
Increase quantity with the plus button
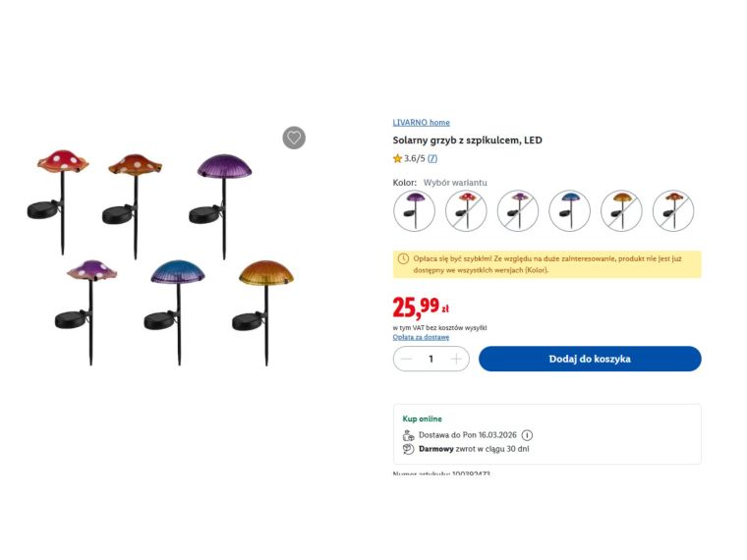(x=456, y=359)
